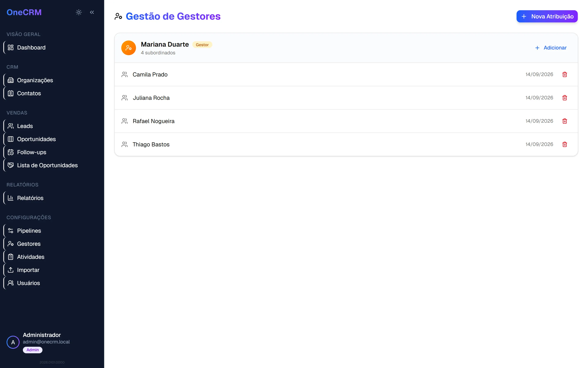The width and height of the screenshot is (588, 368).
Task: Go to Pipelines settings
Action: click(52, 230)
